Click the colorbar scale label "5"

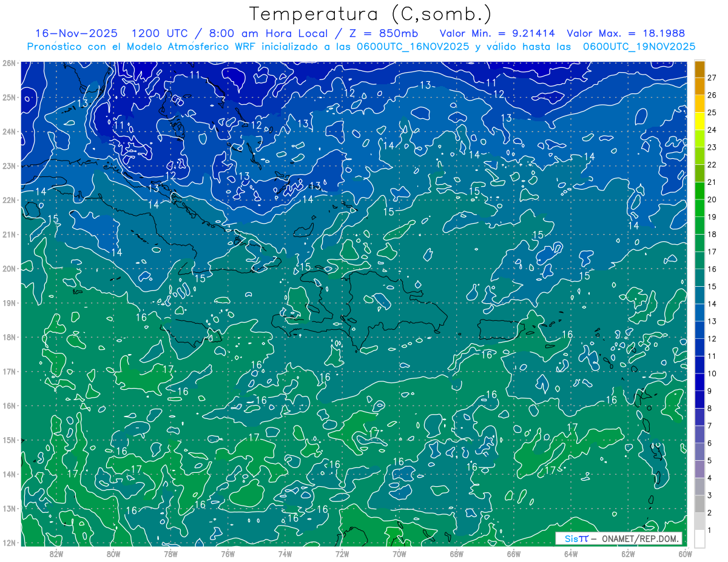[710, 461]
